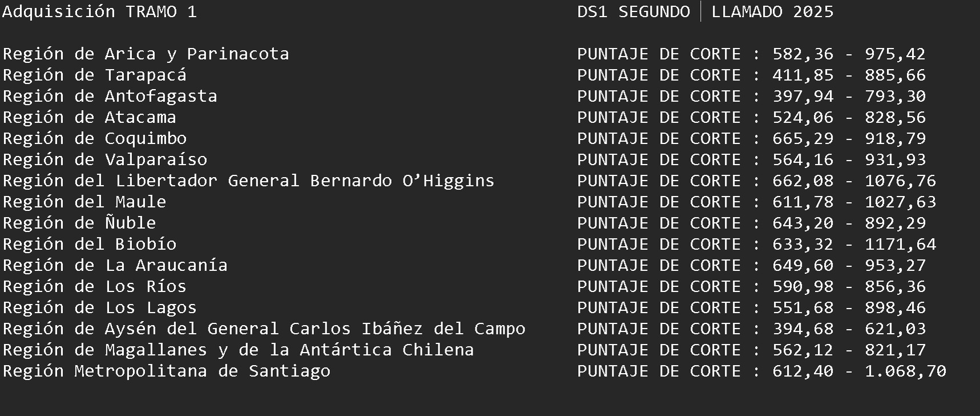
Task: Click the score range 394,68 - 621,03
Action: point(849,329)
